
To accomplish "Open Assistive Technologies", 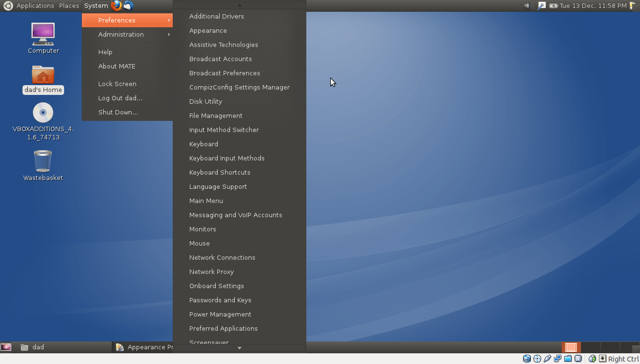I will click(x=239, y=45).
